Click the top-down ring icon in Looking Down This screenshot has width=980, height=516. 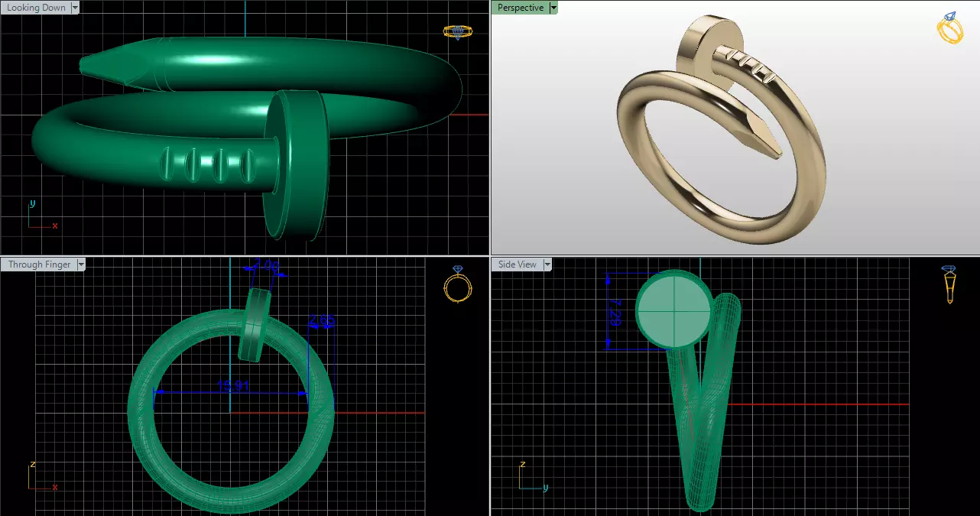457,31
